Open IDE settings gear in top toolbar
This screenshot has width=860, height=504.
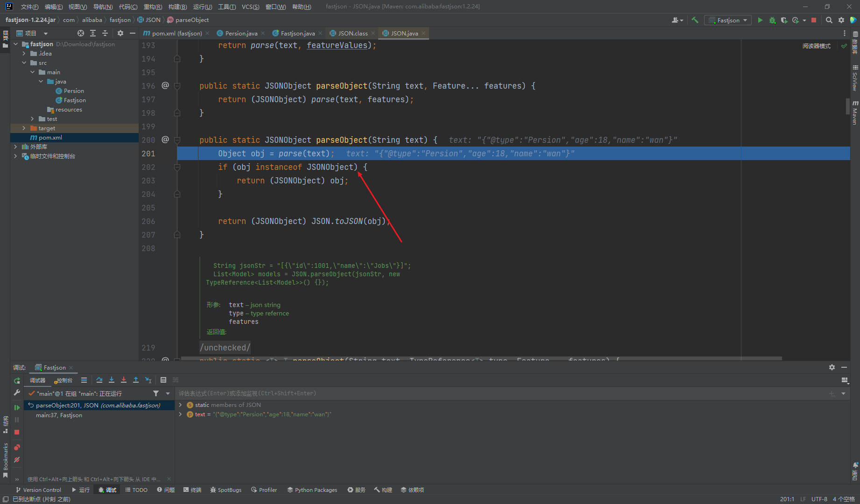[841, 20]
